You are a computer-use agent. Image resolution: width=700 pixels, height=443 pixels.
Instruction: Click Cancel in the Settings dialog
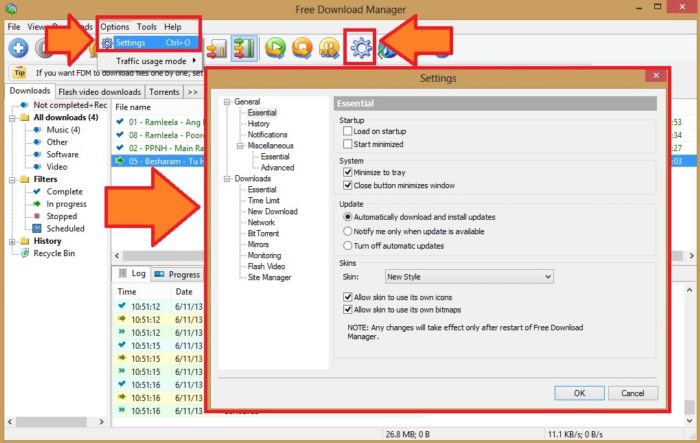pyautogui.click(x=633, y=393)
